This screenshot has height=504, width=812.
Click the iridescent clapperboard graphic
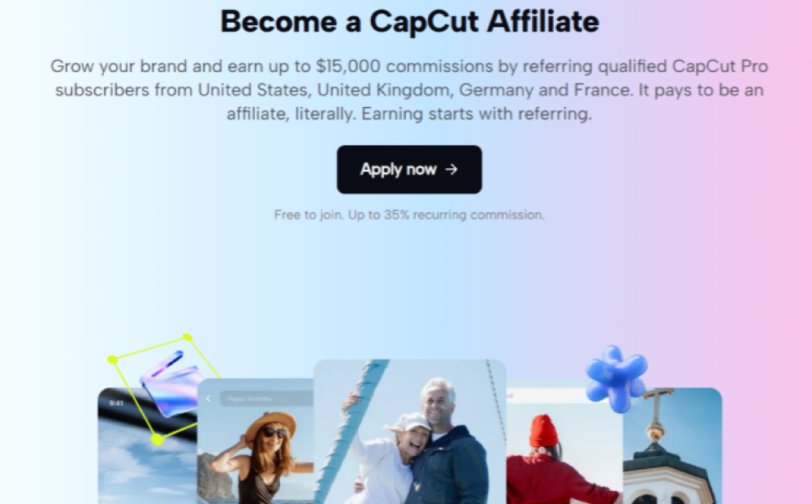coord(170,385)
